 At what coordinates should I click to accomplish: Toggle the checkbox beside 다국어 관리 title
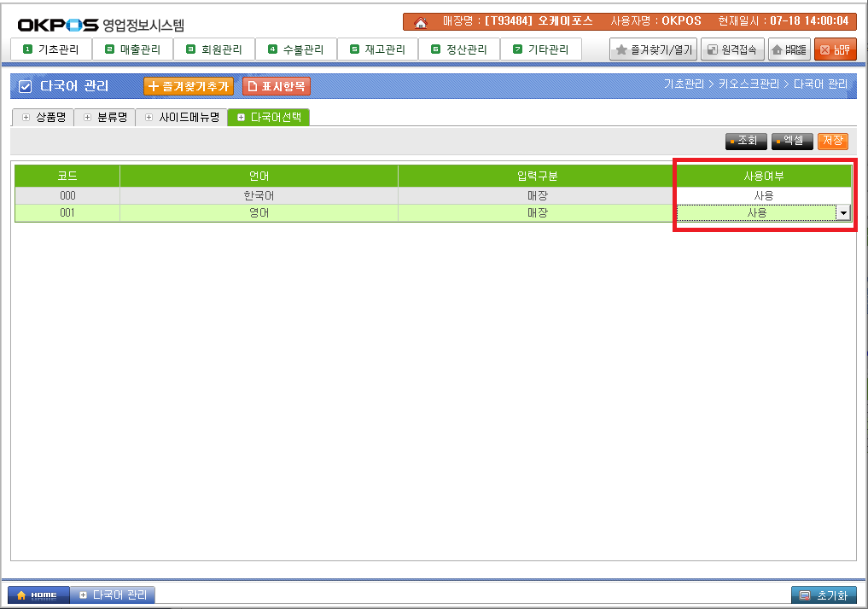pos(25,86)
